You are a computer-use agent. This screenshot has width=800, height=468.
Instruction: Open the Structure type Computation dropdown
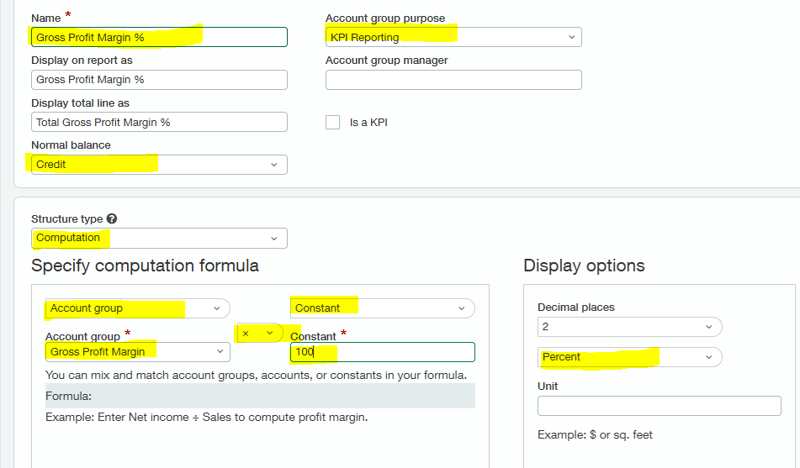[159, 238]
